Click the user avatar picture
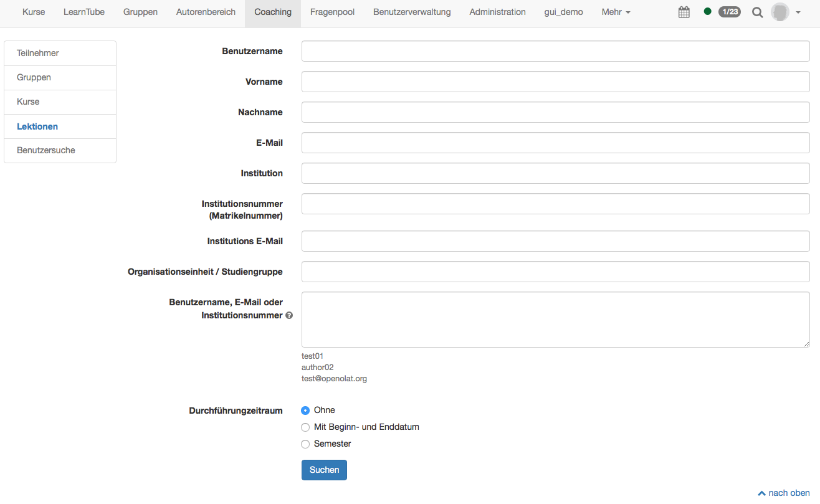The width and height of the screenshot is (820, 504). (779, 12)
